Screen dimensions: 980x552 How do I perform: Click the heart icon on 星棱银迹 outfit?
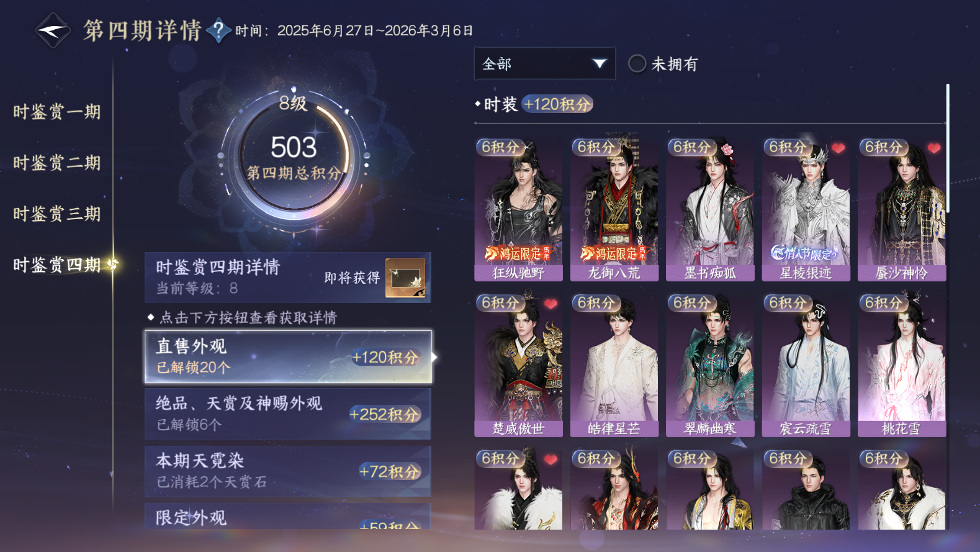[x=838, y=148]
